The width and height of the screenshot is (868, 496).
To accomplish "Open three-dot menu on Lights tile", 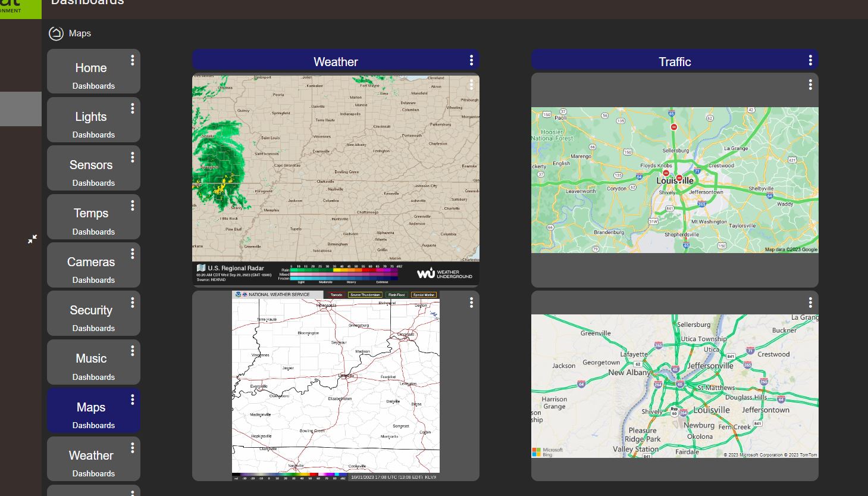I will coord(132,108).
